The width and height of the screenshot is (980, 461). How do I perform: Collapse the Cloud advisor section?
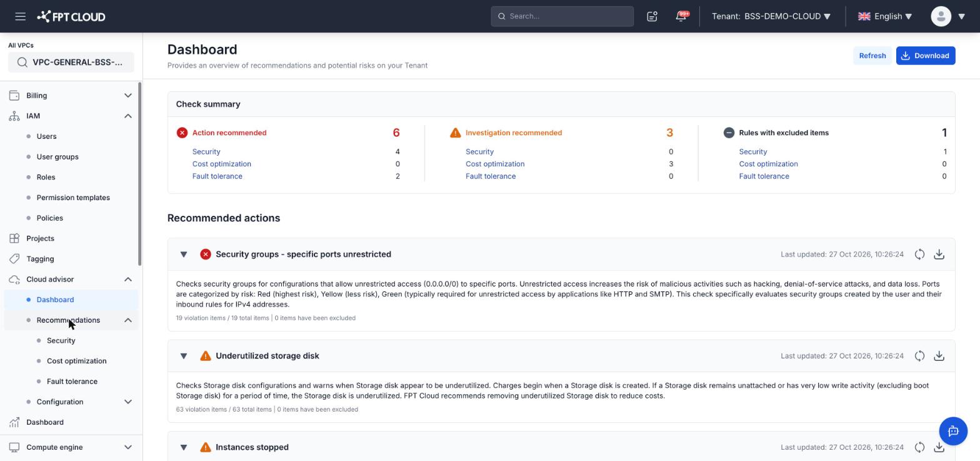128,280
